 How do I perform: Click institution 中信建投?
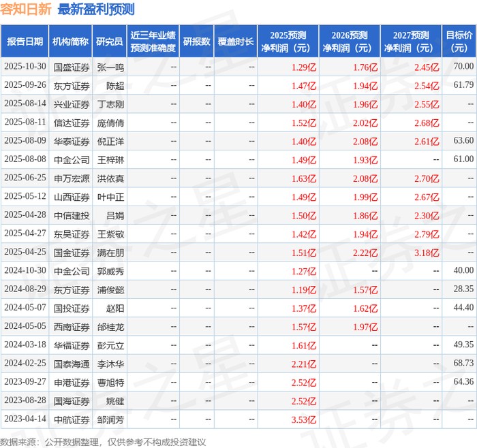72,216
